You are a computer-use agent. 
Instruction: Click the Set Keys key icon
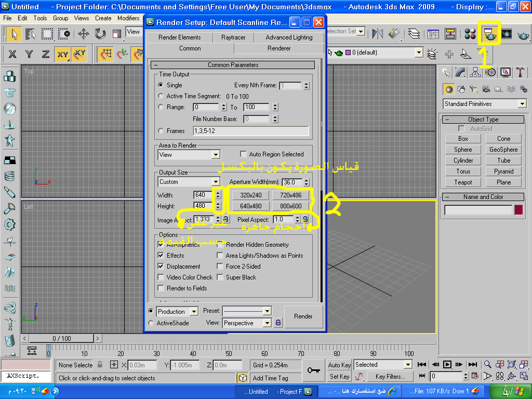[x=313, y=370]
